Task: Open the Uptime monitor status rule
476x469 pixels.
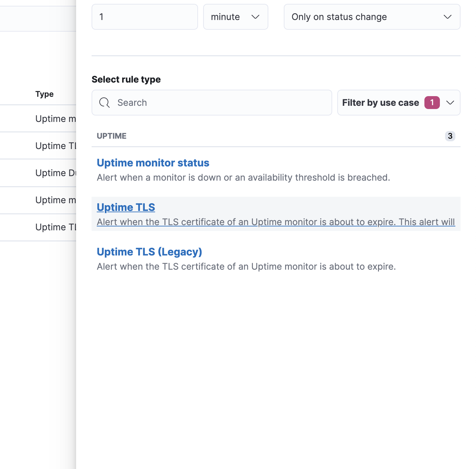Action: [x=153, y=163]
